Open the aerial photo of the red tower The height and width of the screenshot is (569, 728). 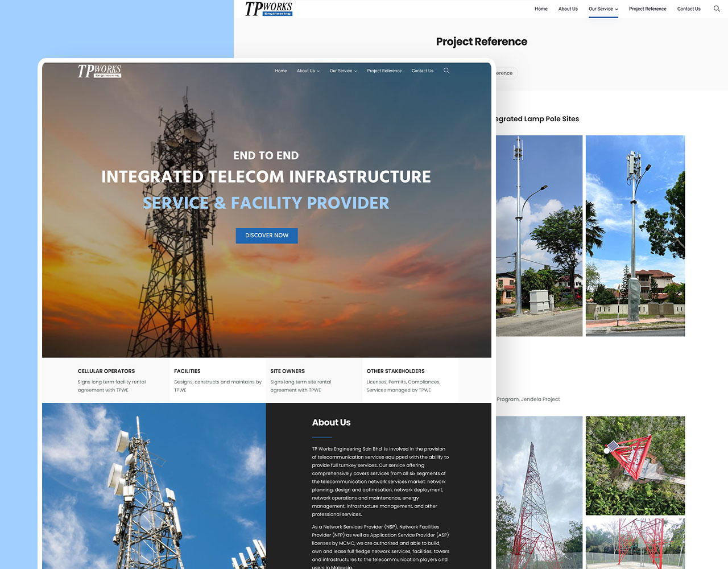point(635,465)
